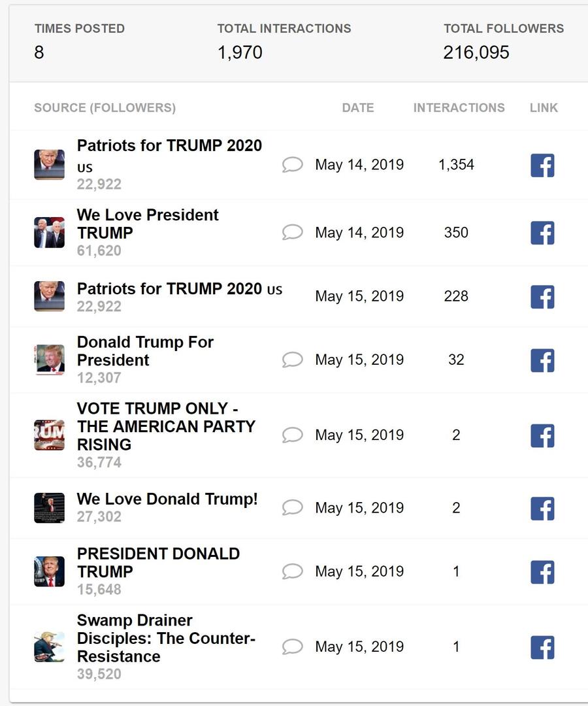The height and width of the screenshot is (706, 588).
Task: Click the PRESIDENT DONALD TRUMP profile thumbnail
Action: pyautogui.click(x=50, y=571)
